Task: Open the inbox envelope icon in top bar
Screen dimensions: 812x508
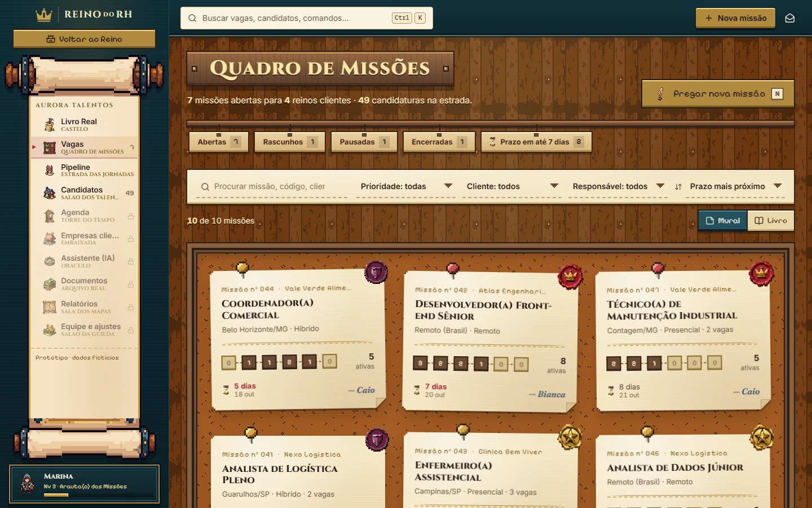Action: pos(790,18)
